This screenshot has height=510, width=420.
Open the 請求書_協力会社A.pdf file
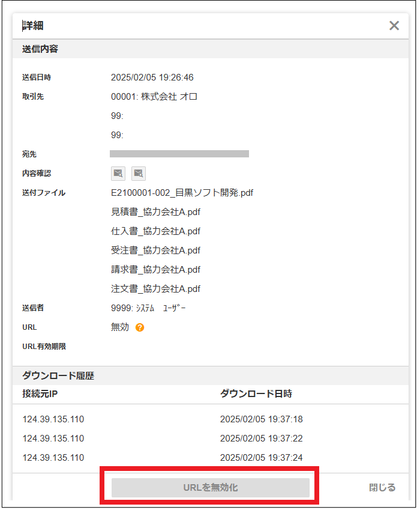(x=155, y=270)
